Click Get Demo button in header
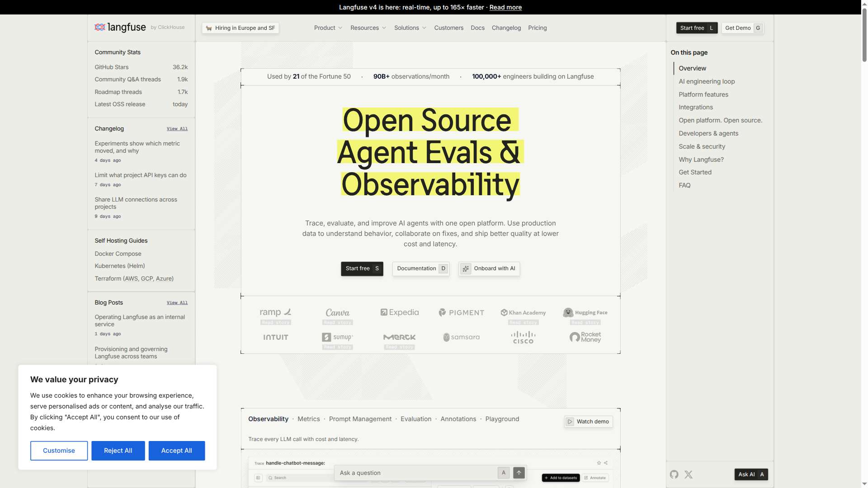The image size is (868, 488). 743,28
